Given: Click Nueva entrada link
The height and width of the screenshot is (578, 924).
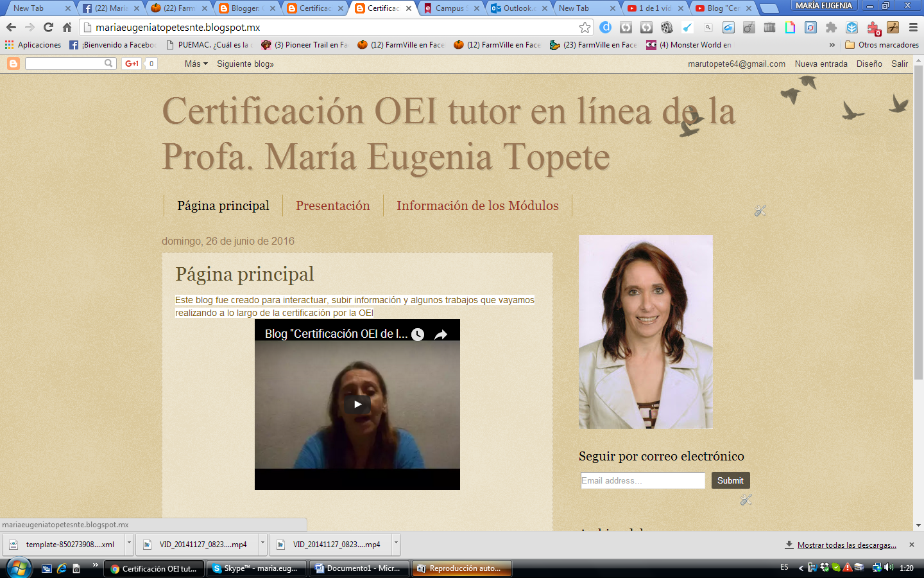Looking at the screenshot, I should (821, 64).
